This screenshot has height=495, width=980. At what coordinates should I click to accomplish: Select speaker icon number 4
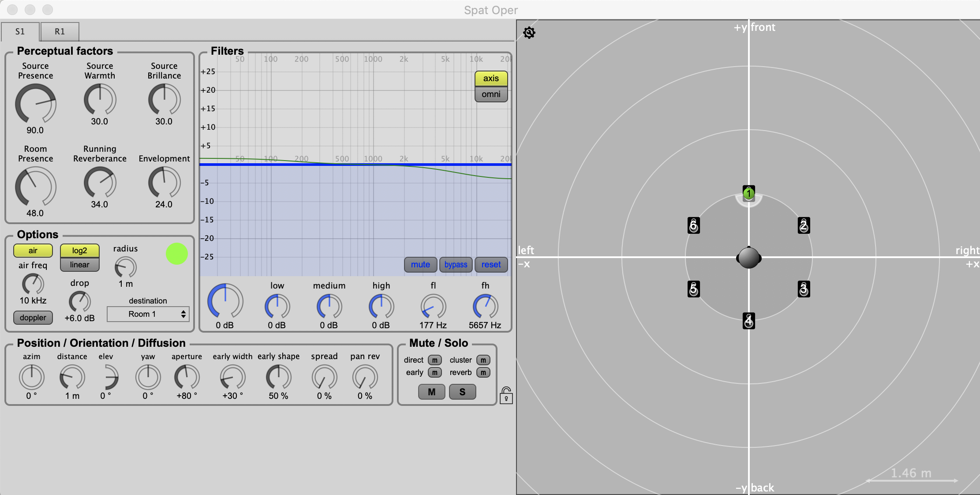click(748, 321)
